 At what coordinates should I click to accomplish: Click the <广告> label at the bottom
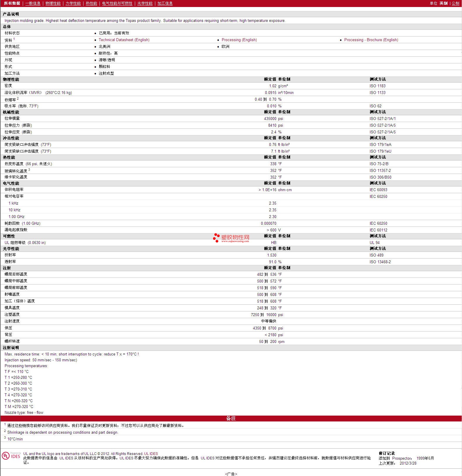pos(231,474)
